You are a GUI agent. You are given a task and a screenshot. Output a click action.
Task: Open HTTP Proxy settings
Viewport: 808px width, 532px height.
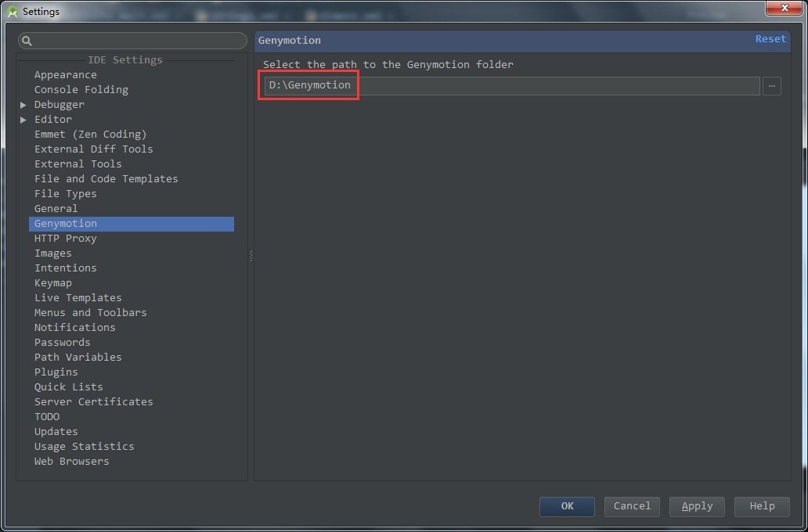[x=66, y=239]
